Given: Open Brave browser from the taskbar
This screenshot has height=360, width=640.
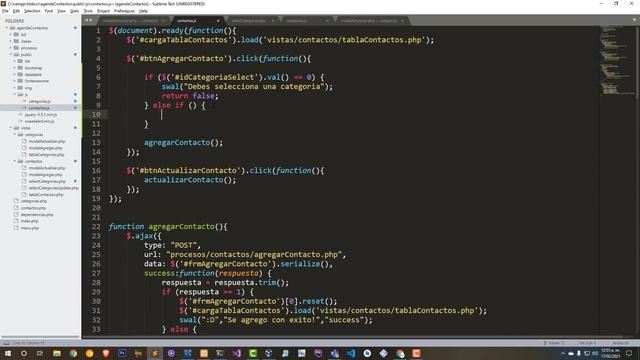Looking at the screenshot, I should (106, 353).
